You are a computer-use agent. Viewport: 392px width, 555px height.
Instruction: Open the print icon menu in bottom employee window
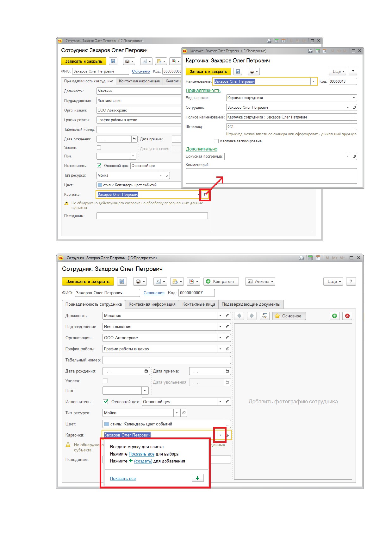tap(140, 281)
